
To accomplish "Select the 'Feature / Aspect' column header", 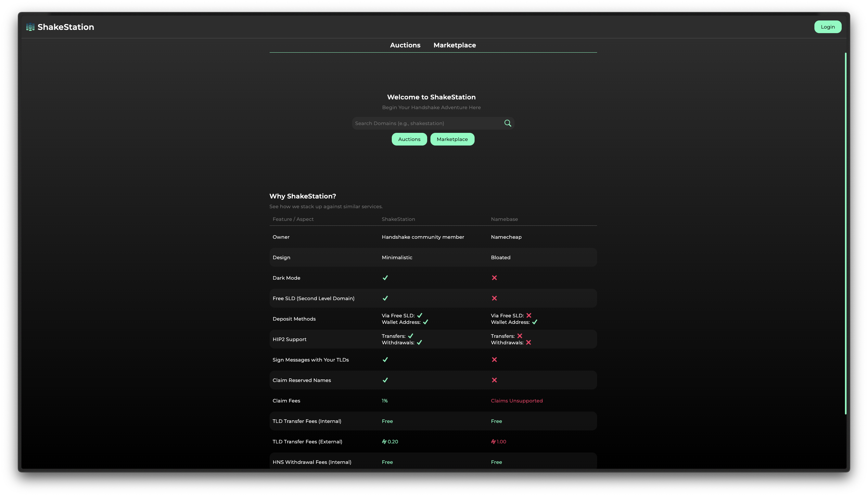I will (x=293, y=219).
